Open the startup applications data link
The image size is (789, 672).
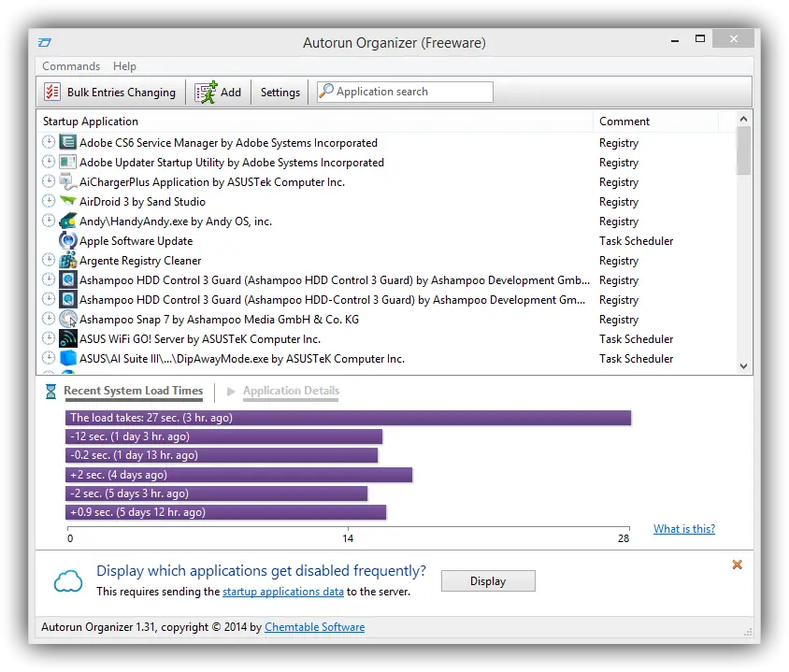point(283,592)
